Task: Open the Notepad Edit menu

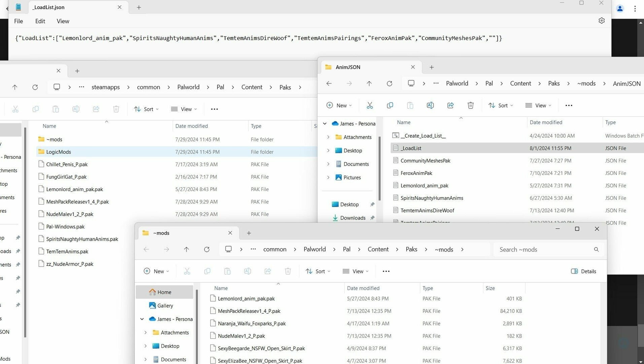Action: [x=40, y=21]
